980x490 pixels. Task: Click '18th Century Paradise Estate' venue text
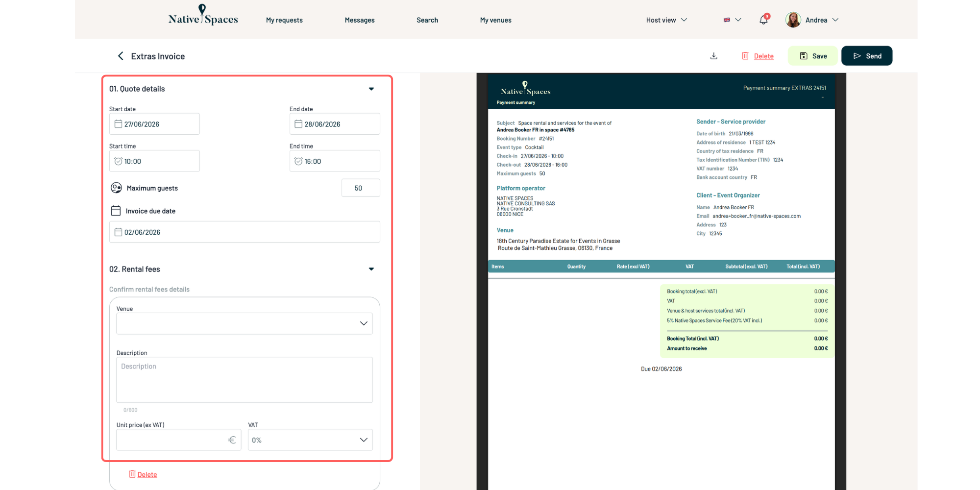(x=558, y=241)
